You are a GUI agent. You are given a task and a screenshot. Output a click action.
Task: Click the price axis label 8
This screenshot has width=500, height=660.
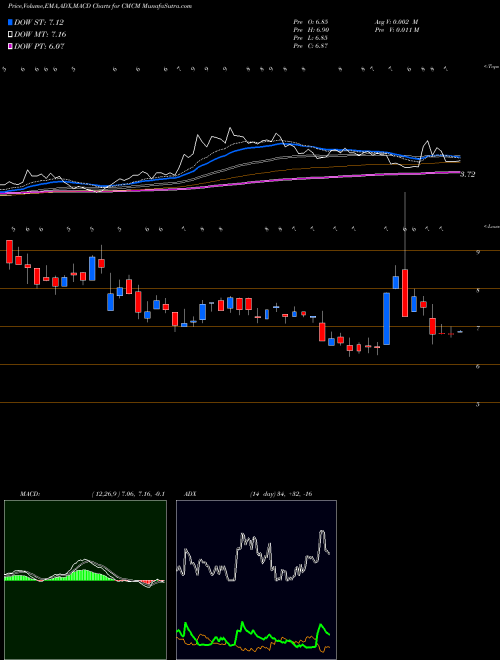[478, 290]
